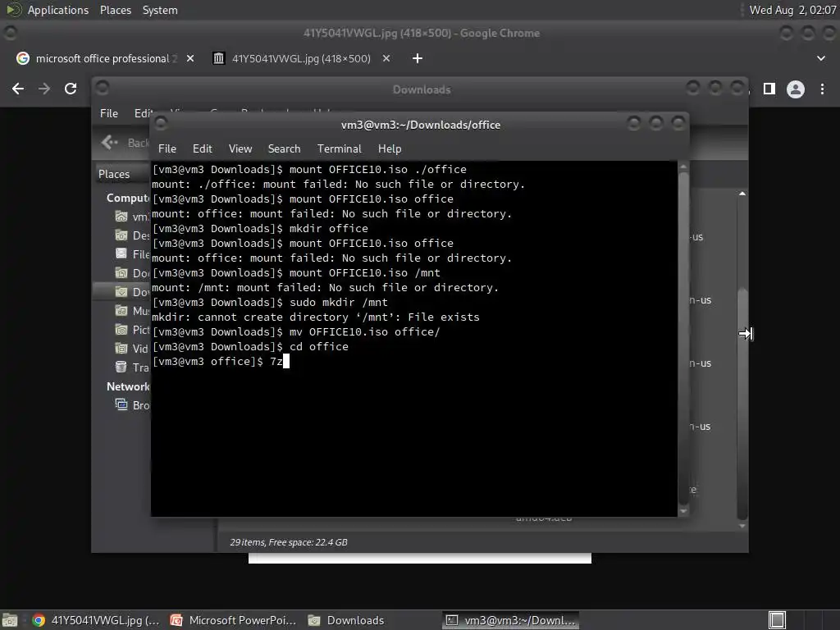Select File System icon in Places sidebar
This screenshot has width=840, height=630.
121,254
